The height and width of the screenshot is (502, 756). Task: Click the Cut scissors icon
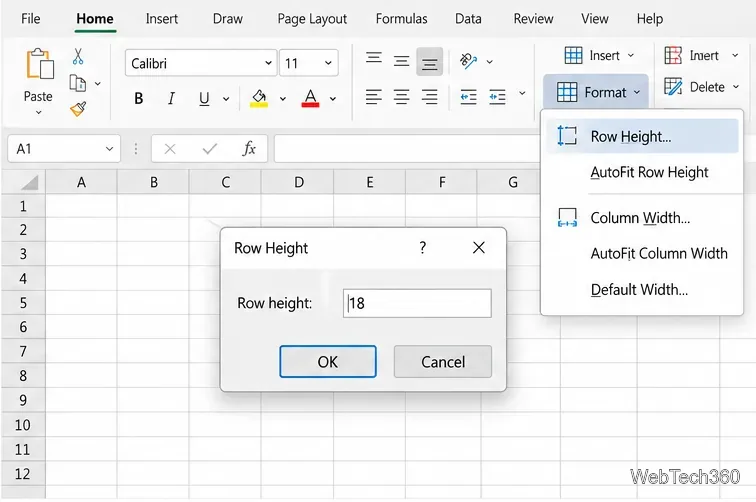(x=78, y=56)
